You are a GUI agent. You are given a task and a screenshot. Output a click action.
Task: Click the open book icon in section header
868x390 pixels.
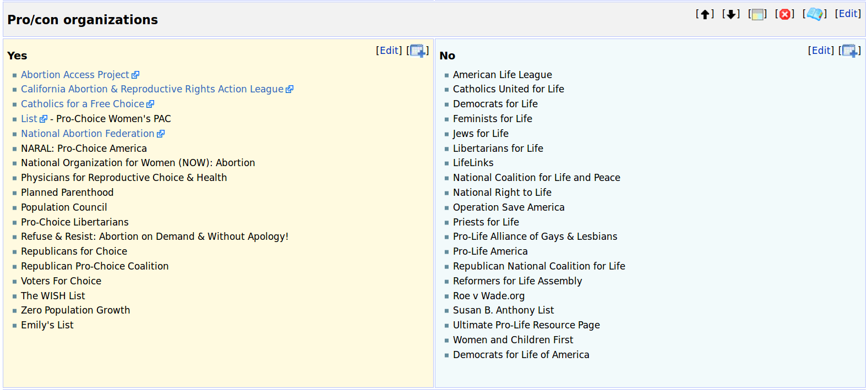click(x=815, y=14)
